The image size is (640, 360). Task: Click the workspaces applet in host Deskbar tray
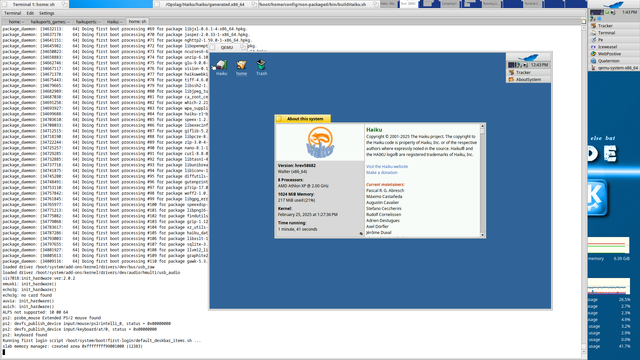pyautogui.click(x=597, y=13)
